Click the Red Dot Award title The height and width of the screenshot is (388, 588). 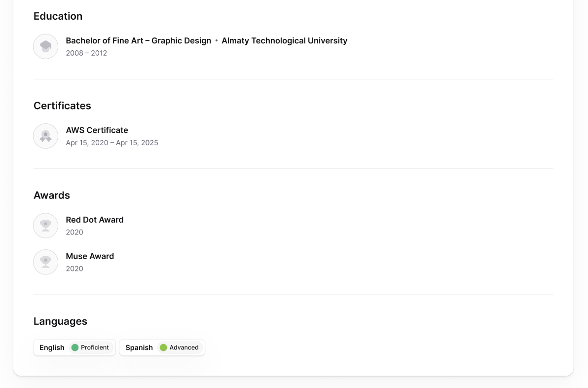(x=95, y=220)
